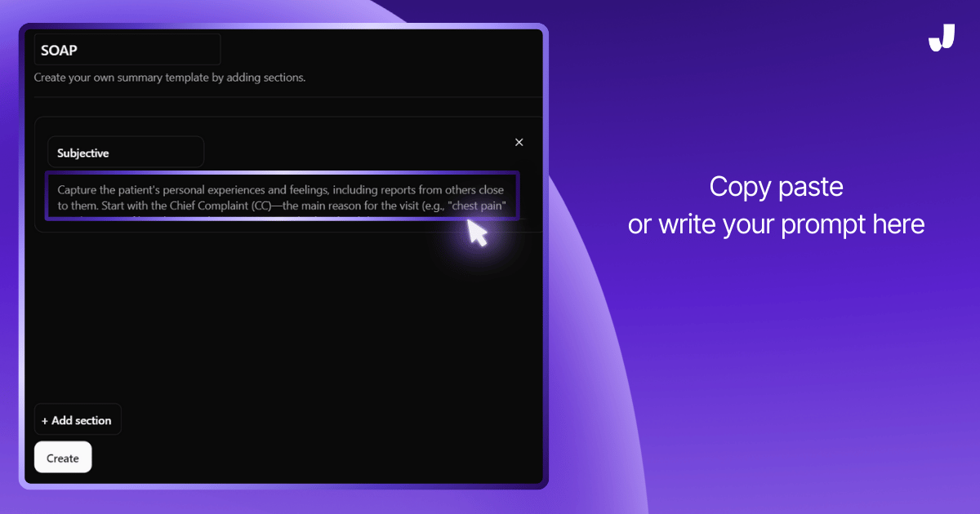Click the "Create your own summary template" helper text
980x514 pixels.
[169, 78]
